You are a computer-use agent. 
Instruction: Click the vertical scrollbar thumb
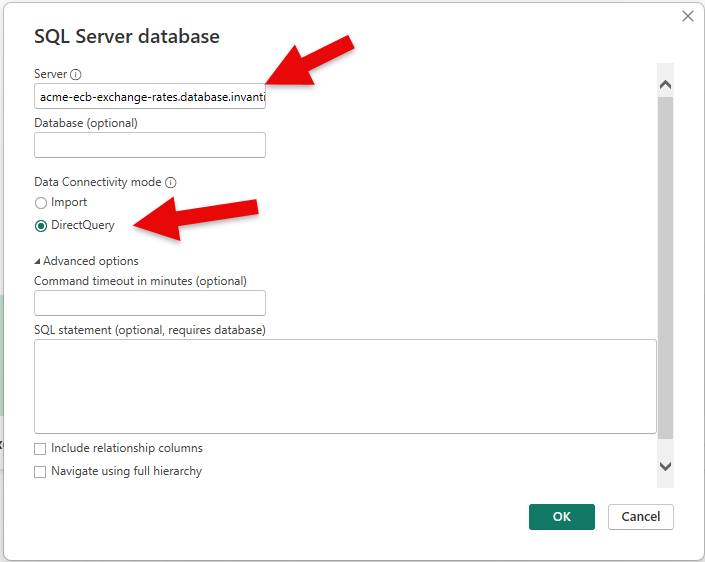(666, 270)
